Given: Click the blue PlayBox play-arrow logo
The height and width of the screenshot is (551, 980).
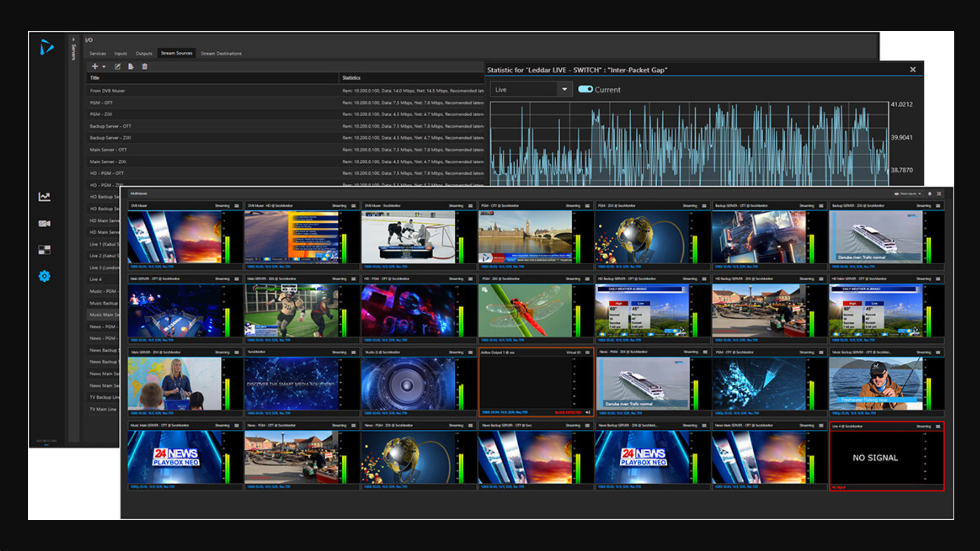Looking at the screenshot, I should tap(46, 47).
